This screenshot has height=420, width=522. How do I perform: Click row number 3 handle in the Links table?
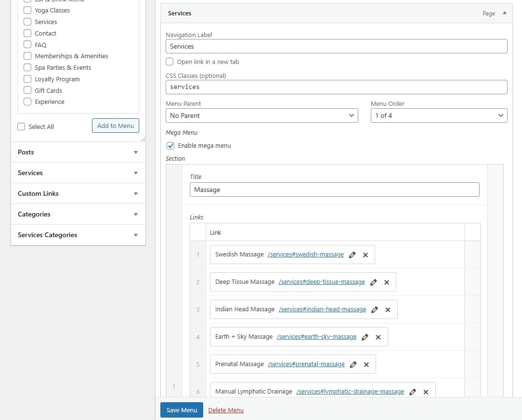198,310
